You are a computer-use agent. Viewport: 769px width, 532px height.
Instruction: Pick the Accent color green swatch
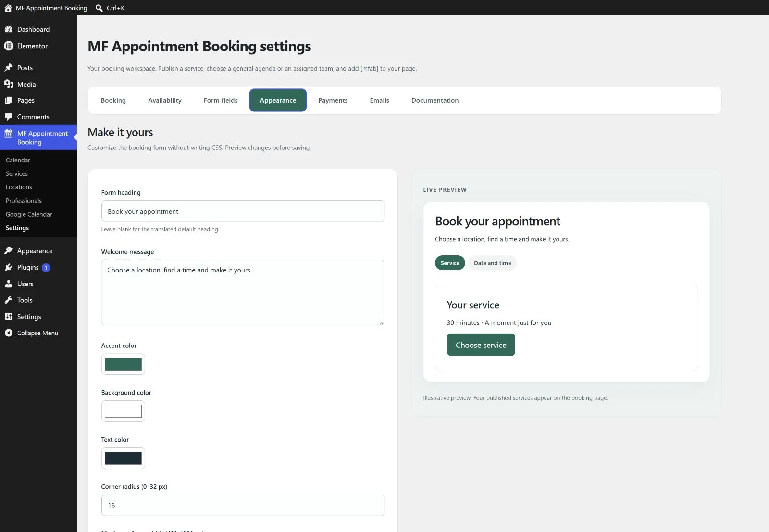click(x=123, y=364)
